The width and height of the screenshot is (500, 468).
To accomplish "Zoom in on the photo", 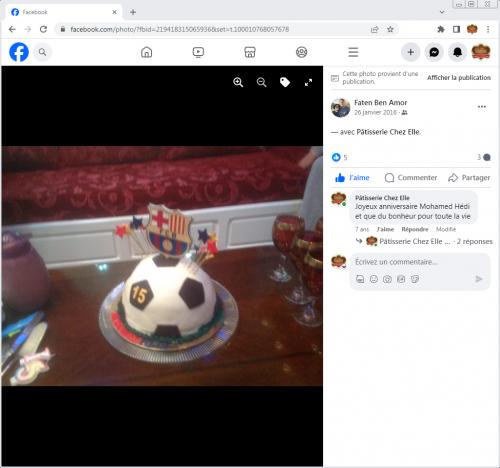I will (238, 82).
